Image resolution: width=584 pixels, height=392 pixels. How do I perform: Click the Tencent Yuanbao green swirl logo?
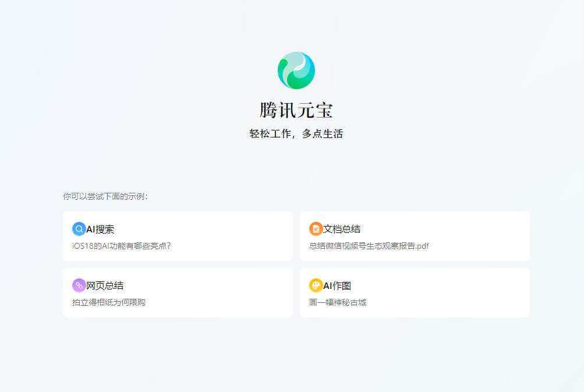[296, 70]
